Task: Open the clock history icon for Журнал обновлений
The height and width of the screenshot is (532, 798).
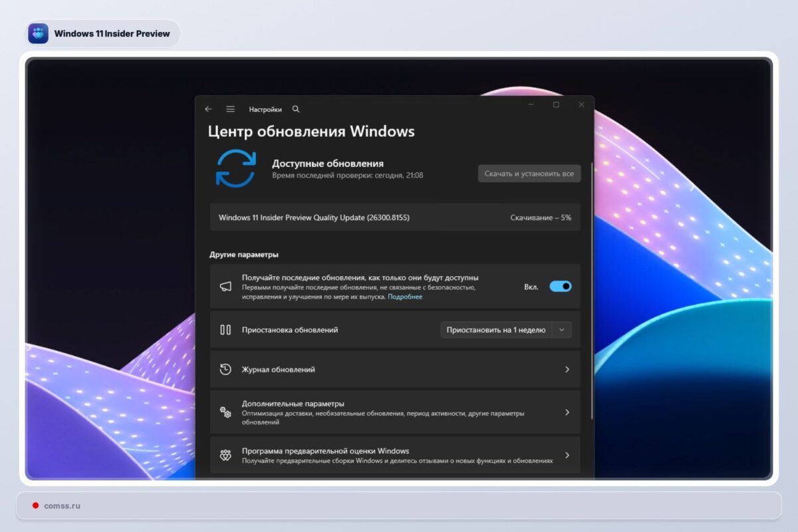Action: coord(226,369)
